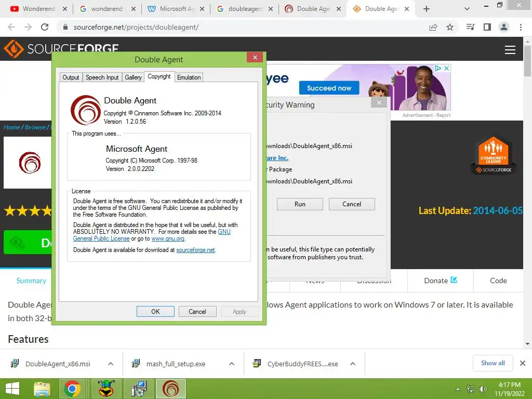532x399 pixels.
Task: Follow the sourceforge.net download link
Action: click(x=195, y=250)
